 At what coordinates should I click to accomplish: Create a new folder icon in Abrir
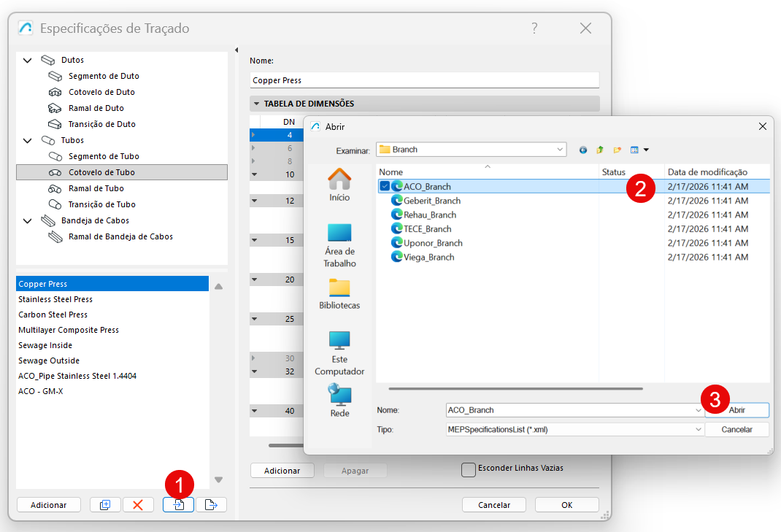coord(617,150)
